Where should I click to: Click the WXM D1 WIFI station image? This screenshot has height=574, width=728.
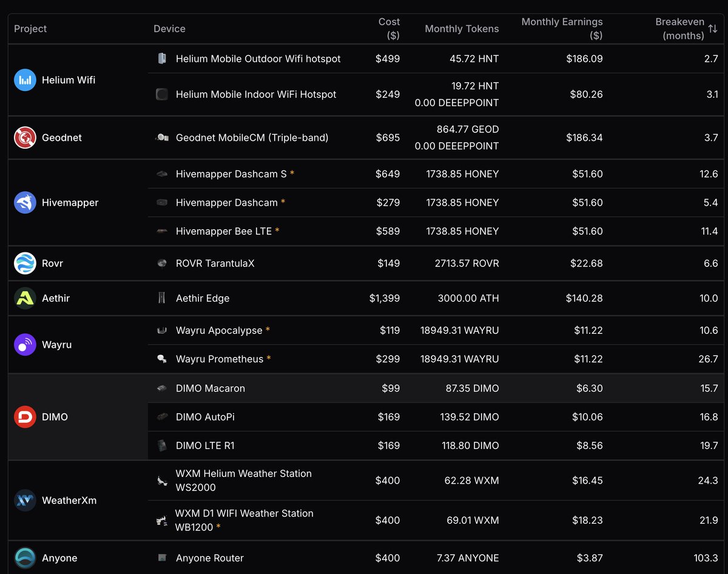tap(161, 521)
